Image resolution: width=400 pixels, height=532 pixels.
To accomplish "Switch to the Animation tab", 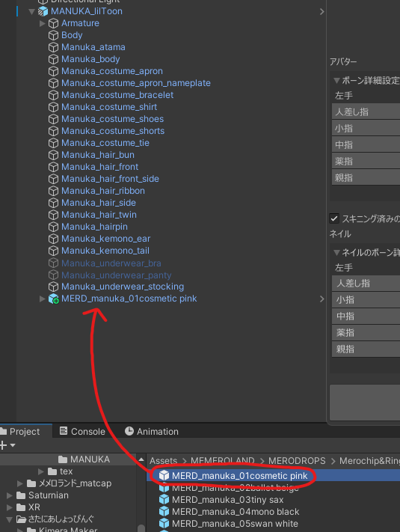I will 152,431.
